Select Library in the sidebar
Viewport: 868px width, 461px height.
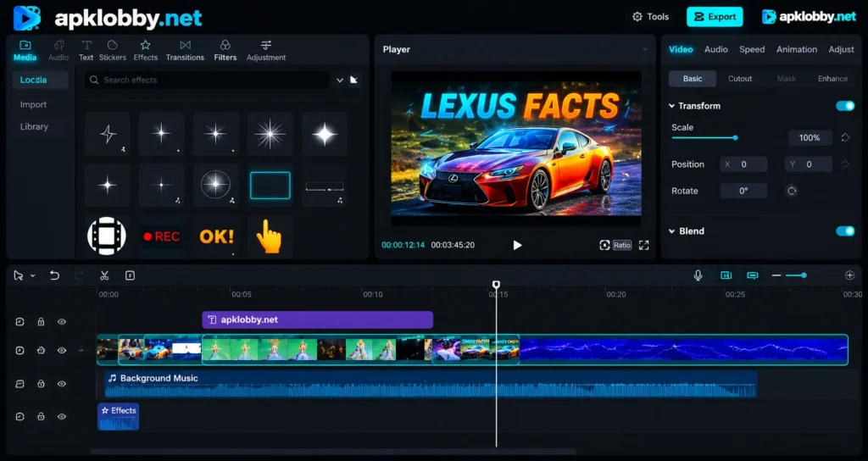point(34,127)
